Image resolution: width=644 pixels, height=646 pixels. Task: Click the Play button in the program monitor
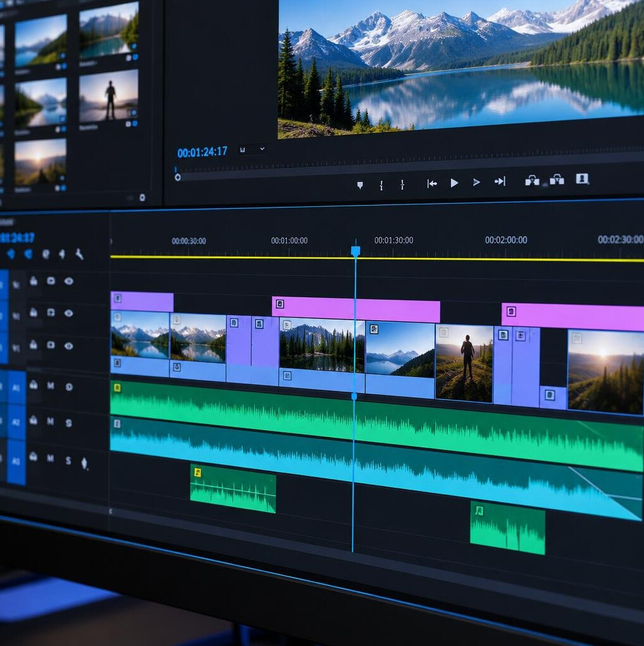click(454, 183)
